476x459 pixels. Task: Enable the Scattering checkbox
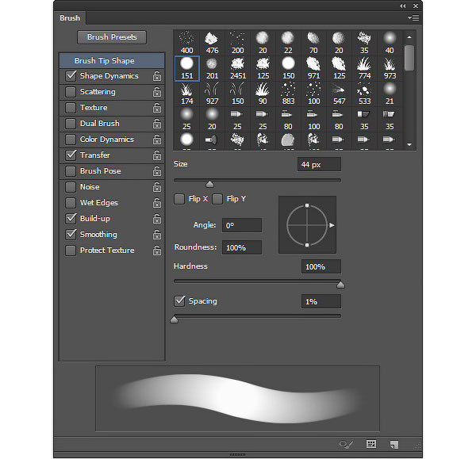(71, 92)
